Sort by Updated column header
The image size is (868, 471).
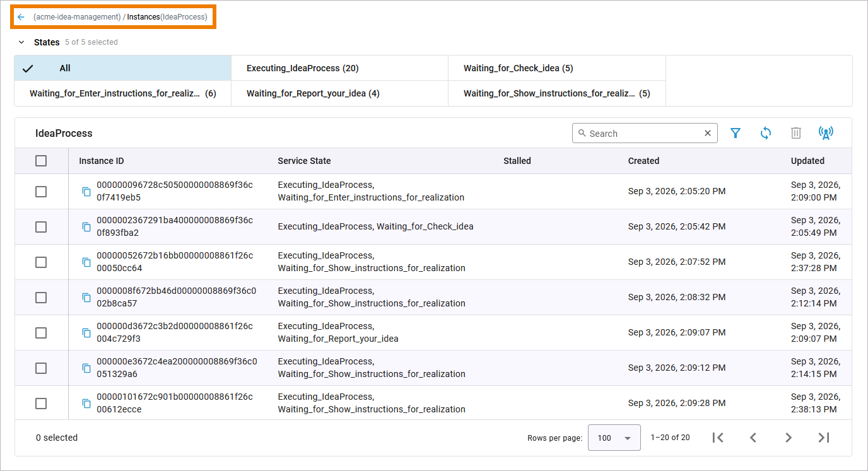[807, 161]
